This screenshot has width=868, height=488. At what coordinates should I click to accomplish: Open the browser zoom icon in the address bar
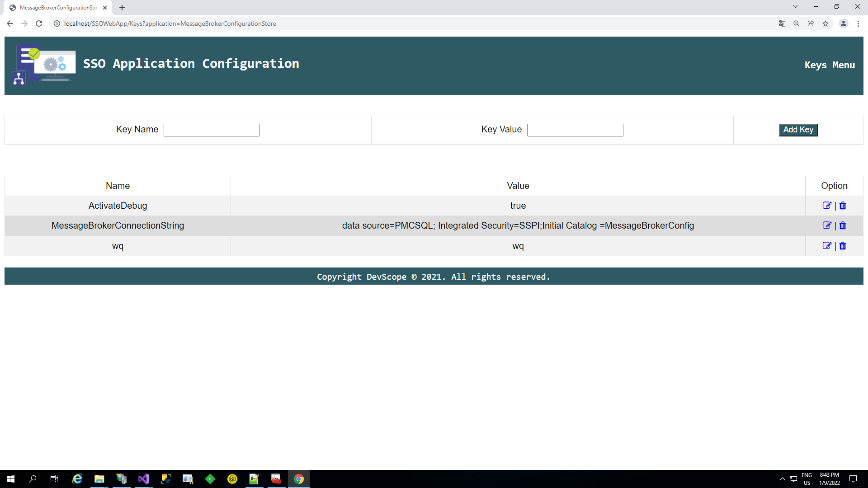coord(796,23)
